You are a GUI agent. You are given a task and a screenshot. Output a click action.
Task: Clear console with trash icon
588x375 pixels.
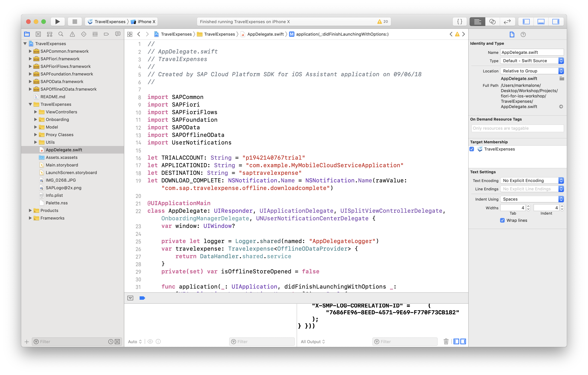point(446,341)
